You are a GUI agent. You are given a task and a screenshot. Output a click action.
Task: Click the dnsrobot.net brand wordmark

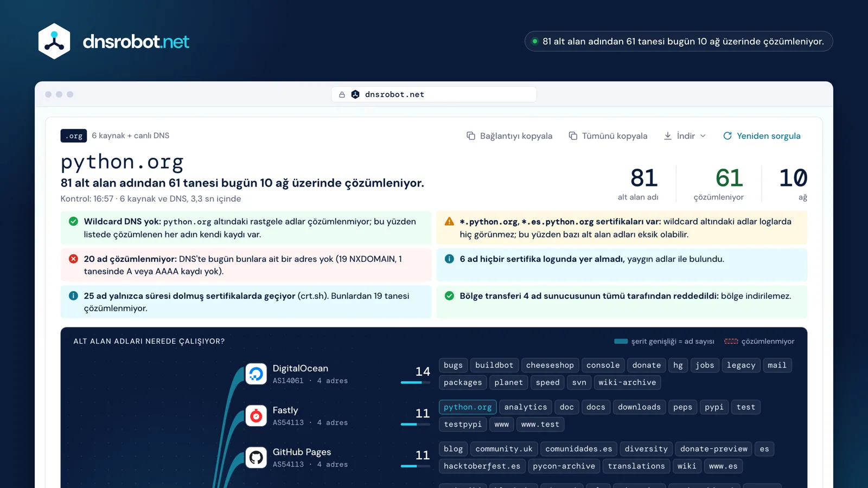pos(136,42)
